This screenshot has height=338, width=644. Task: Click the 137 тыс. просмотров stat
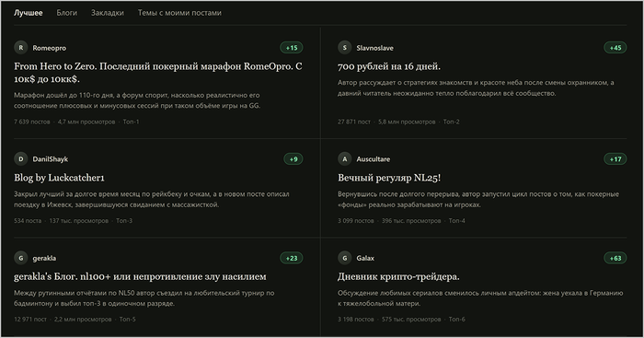(x=79, y=221)
